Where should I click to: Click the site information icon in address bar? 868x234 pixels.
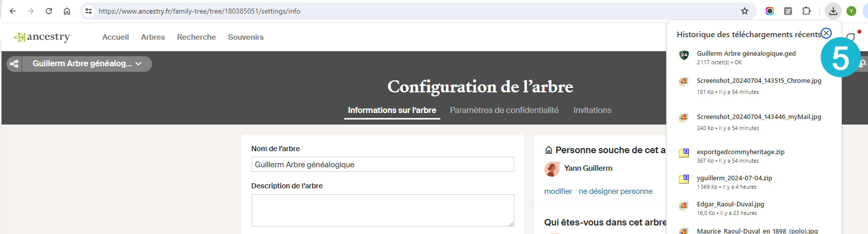pos(89,11)
